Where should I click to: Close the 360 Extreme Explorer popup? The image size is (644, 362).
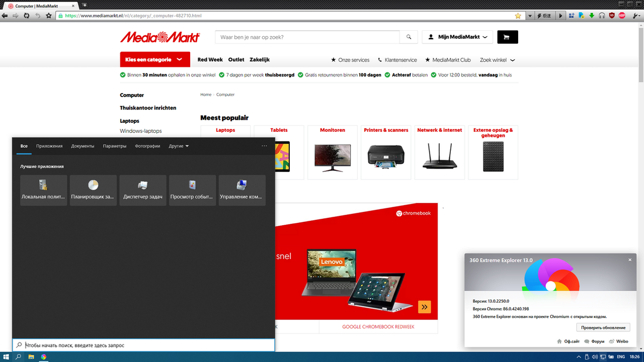[630, 260]
